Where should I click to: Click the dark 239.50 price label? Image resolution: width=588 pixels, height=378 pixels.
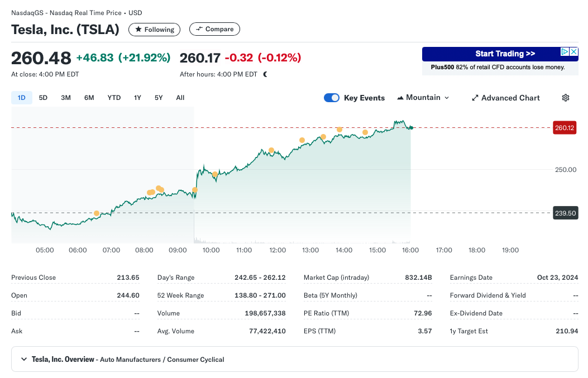pyautogui.click(x=566, y=213)
